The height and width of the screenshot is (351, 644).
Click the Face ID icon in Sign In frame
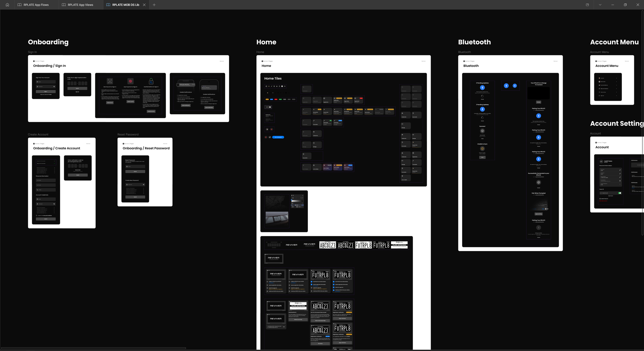[110, 81]
